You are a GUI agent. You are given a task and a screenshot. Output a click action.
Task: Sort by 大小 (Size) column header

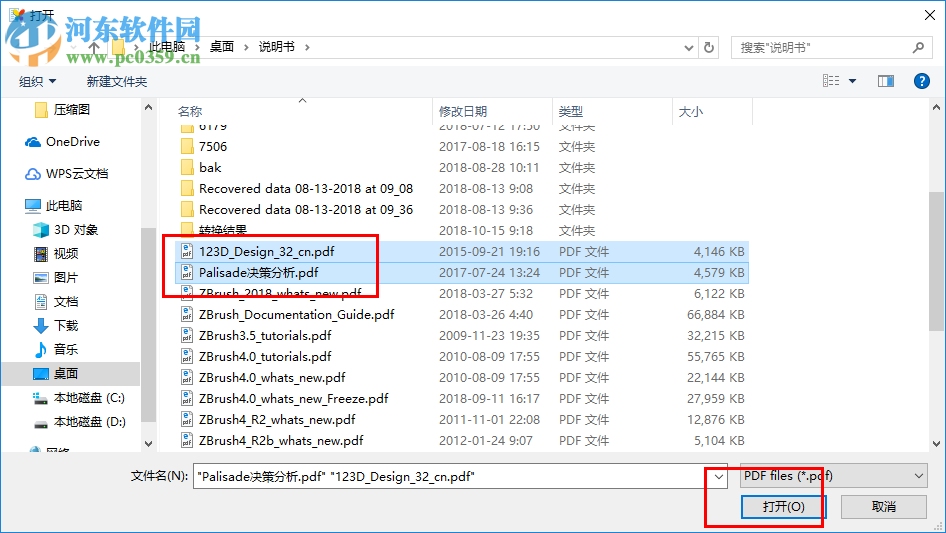pos(691,112)
